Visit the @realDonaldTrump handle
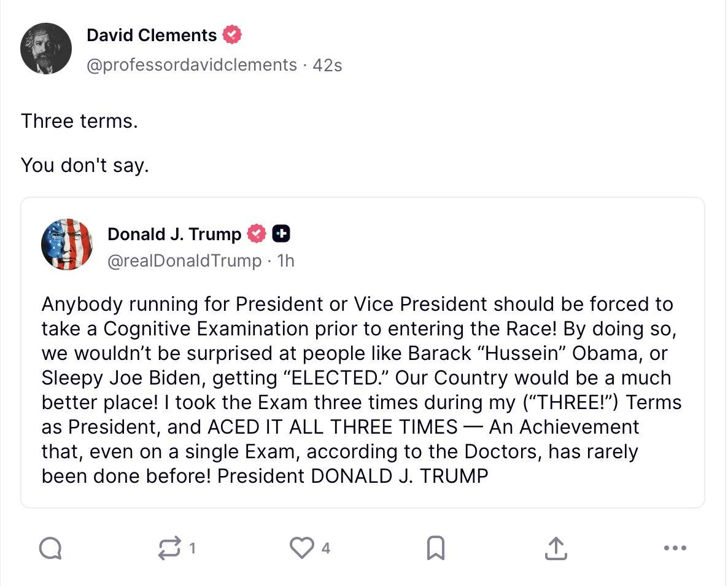 click(x=184, y=261)
